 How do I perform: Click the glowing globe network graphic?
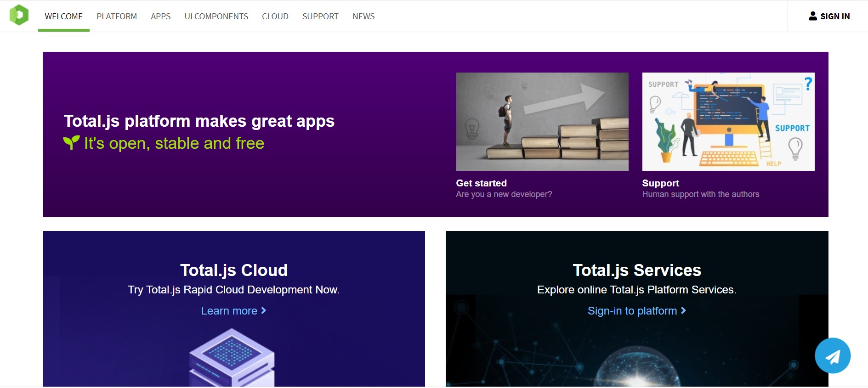point(637,367)
